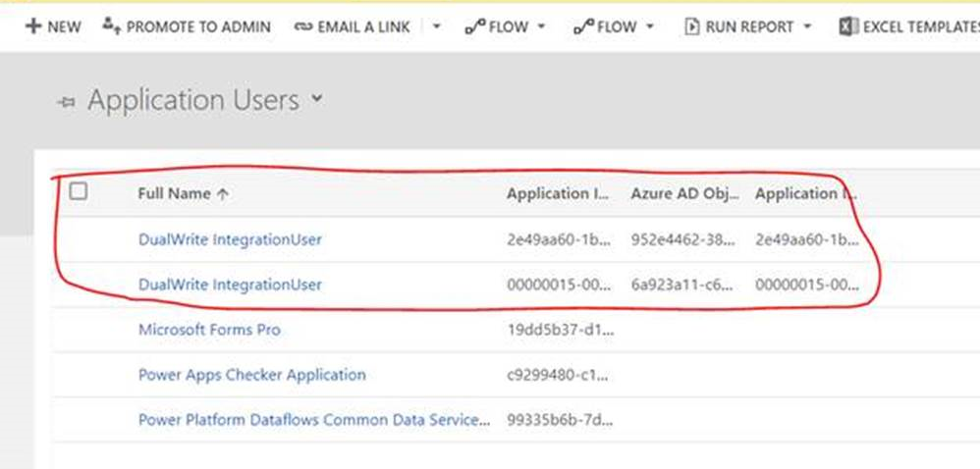Sort by the first Application ID column header
980x469 pixels.
coord(558,193)
